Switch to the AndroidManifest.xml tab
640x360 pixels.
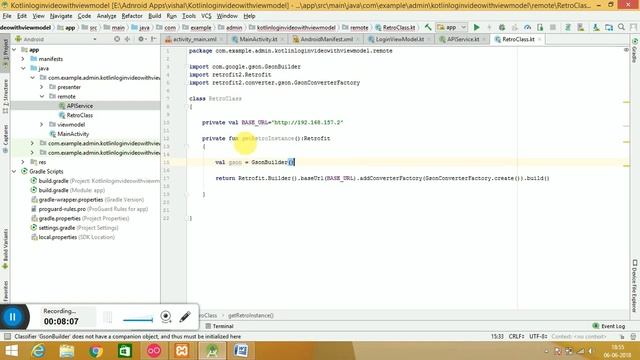[327, 39]
